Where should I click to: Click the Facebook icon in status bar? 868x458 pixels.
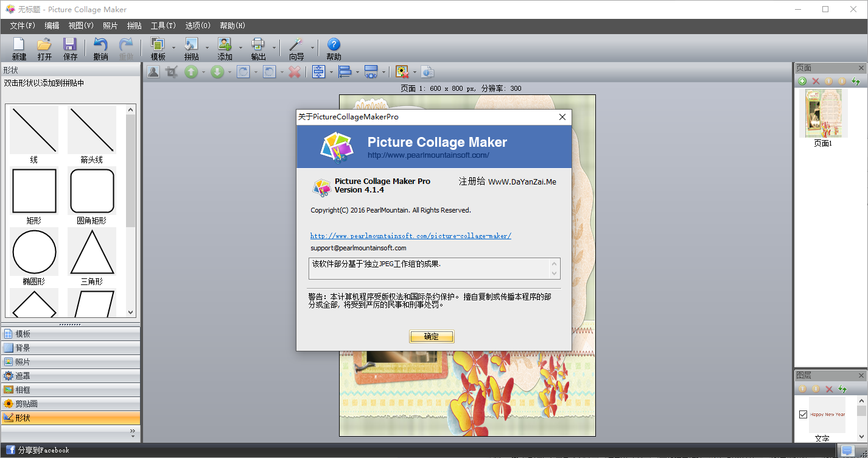pyautogui.click(x=10, y=450)
